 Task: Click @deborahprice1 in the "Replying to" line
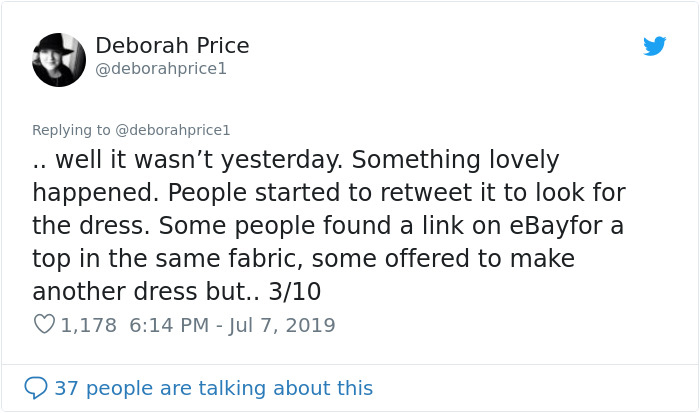coord(173,130)
